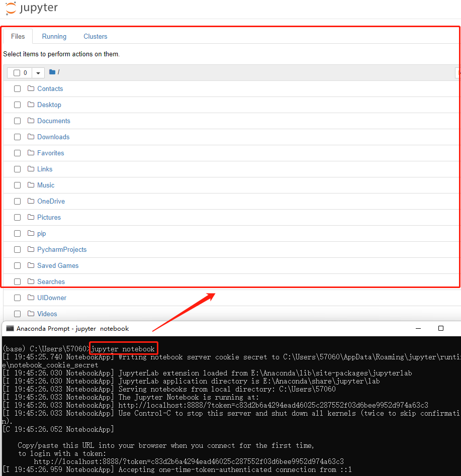Check the Videos folder checkbox
The image size is (461, 476).
pyautogui.click(x=17, y=314)
